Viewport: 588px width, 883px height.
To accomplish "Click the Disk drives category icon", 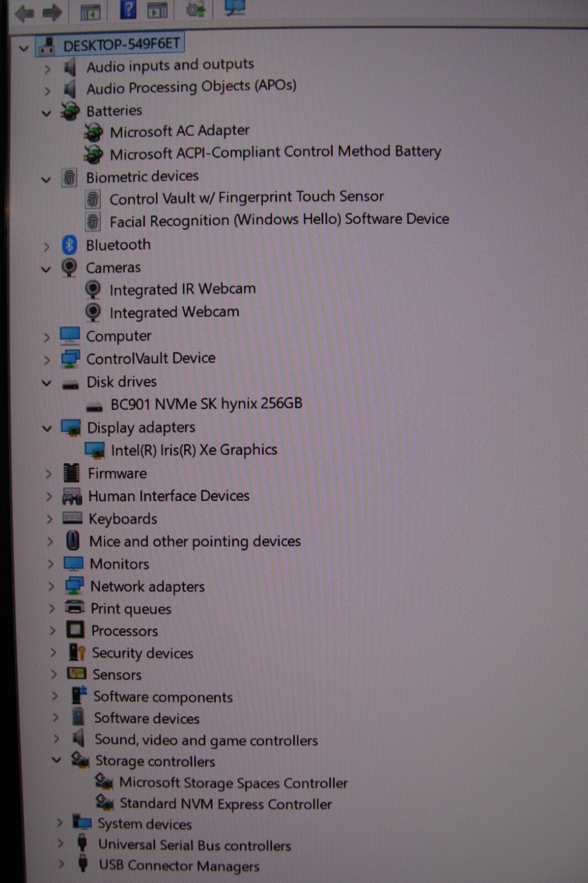I will (x=71, y=385).
